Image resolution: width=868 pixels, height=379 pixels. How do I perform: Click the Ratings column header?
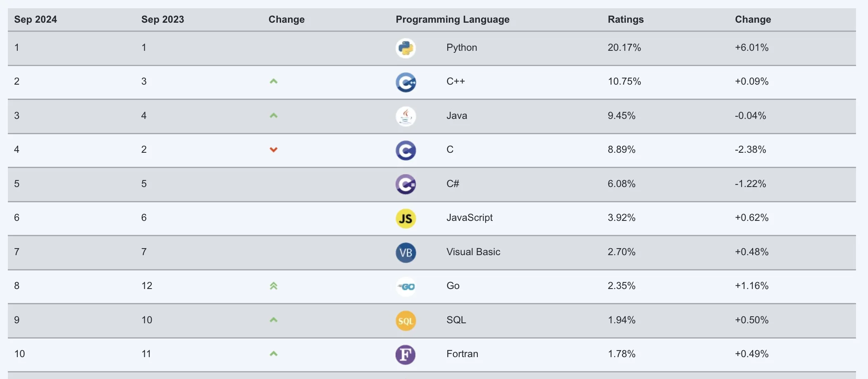(x=625, y=19)
